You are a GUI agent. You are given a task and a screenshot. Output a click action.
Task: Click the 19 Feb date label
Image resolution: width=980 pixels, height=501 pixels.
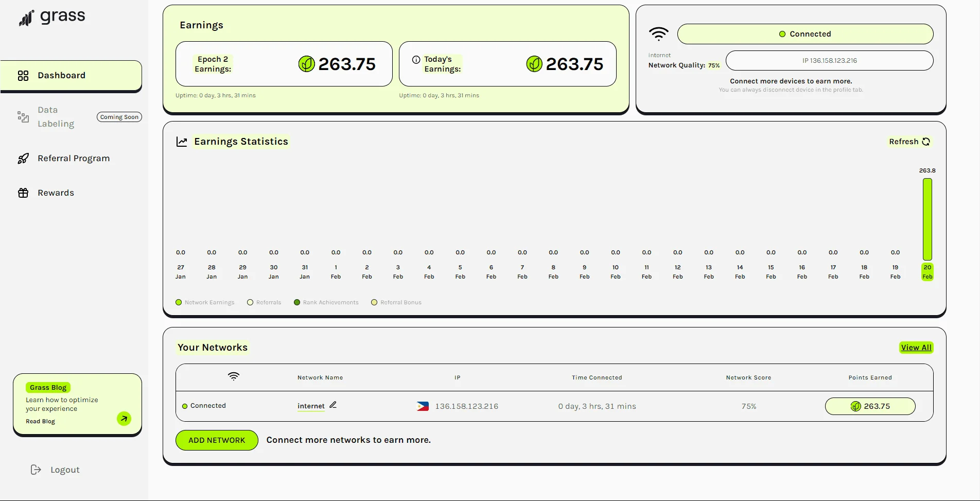pyautogui.click(x=896, y=272)
